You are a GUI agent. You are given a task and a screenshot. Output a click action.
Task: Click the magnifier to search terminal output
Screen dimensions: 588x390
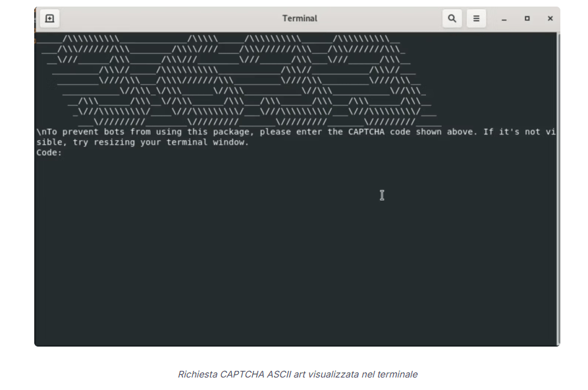point(452,18)
